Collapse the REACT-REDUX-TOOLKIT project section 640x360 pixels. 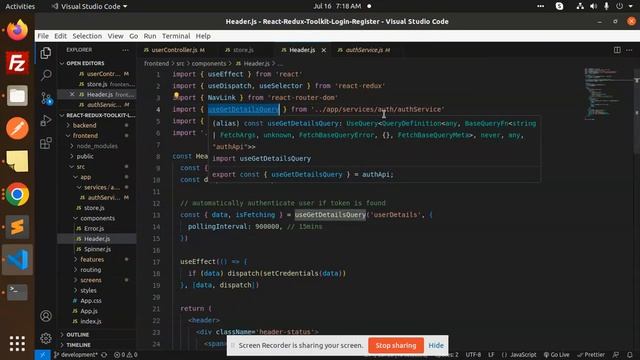tap(97, 115)
